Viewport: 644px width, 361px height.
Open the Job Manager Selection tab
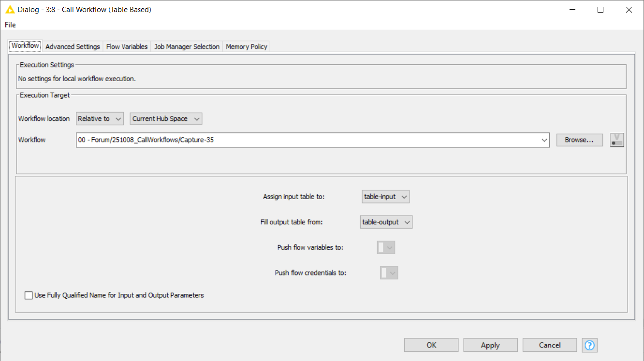coord(187,47)
